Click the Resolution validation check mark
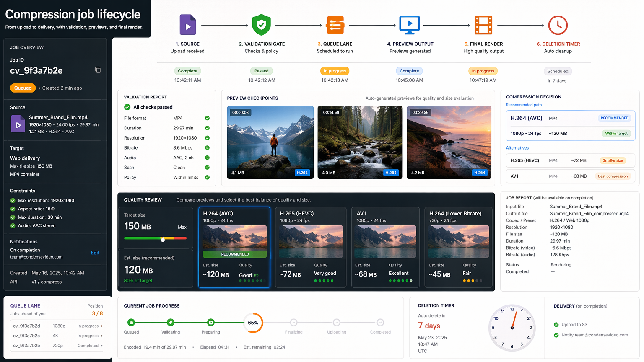Screen dimensions: 644x362 point(207,138)
